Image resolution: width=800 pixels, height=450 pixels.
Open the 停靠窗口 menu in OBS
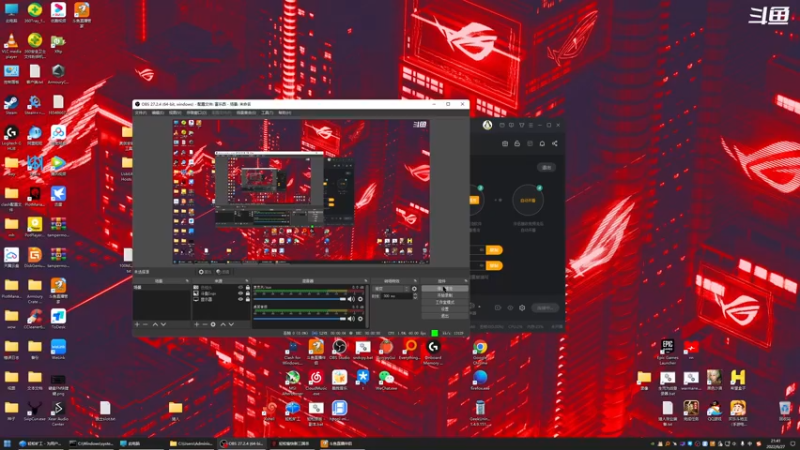[x=196, y=113]
